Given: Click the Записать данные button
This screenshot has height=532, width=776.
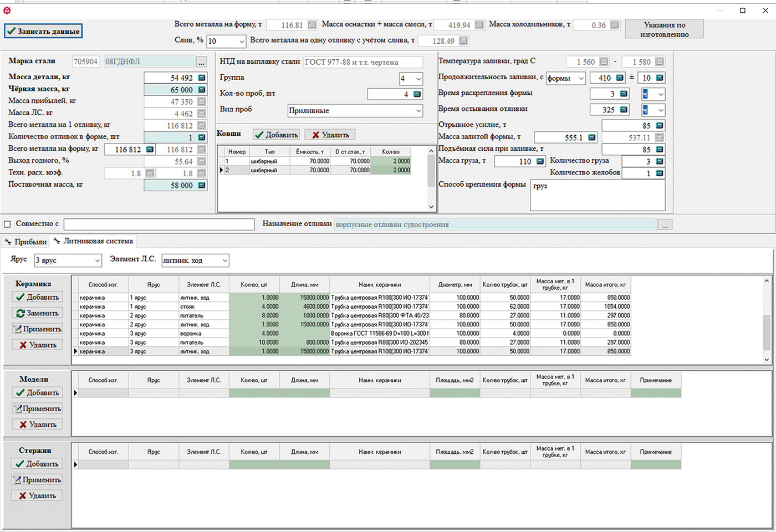Looking at the screenshot, I should [x=43, y=32].
